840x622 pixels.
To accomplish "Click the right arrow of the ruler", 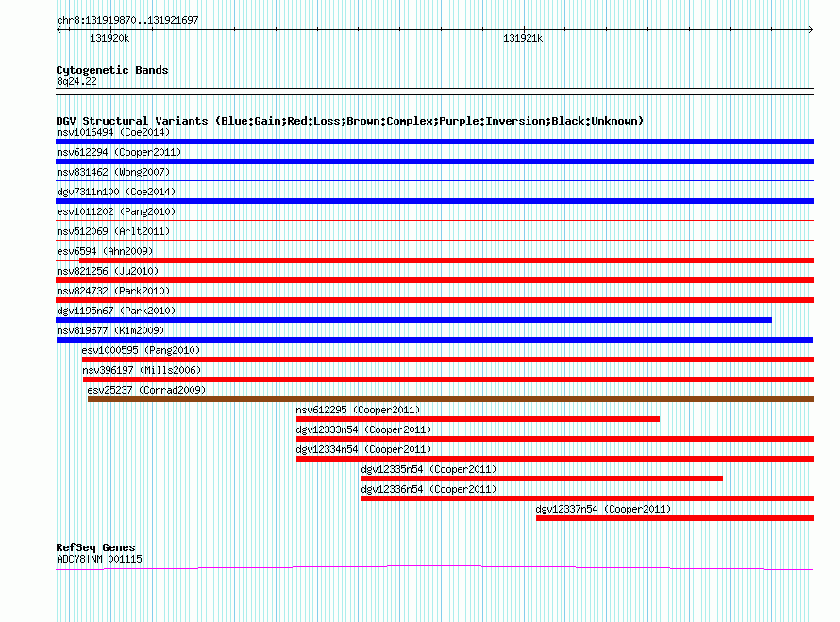I will point(811,30).
